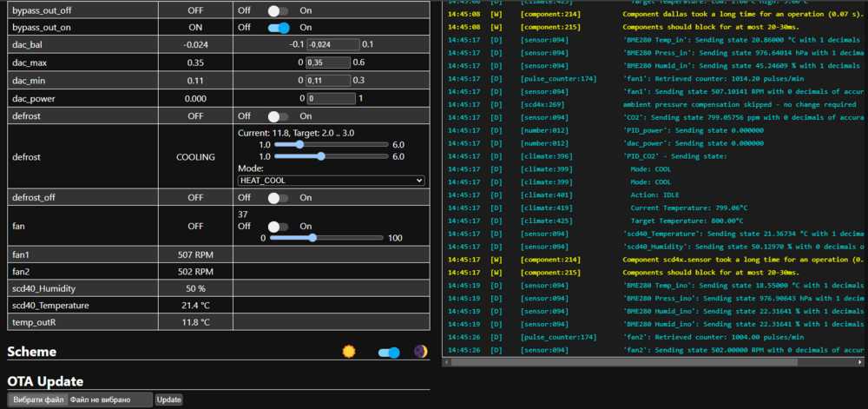This screenshot has height=409, width=868.
Task: Toggle the defrost_off switch
Action: click(x=279, y=198)
